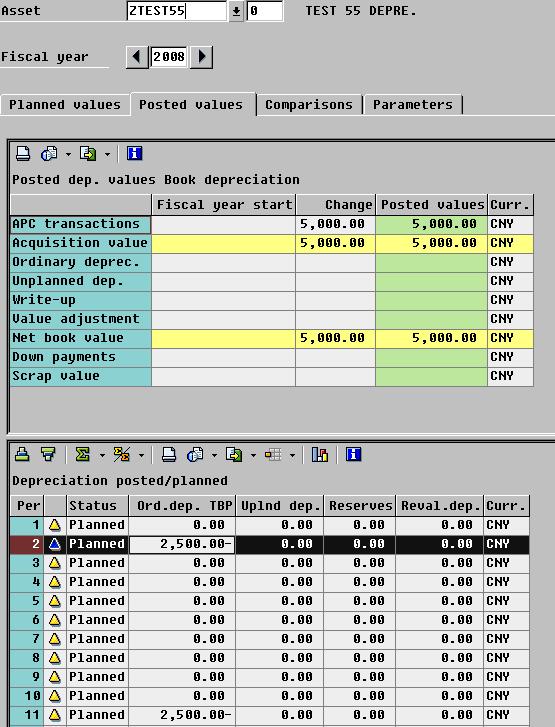The width and height of the screenshot is (555, 727).
Task: Click the 2,500.00- value in period 2
Action: 182,544
